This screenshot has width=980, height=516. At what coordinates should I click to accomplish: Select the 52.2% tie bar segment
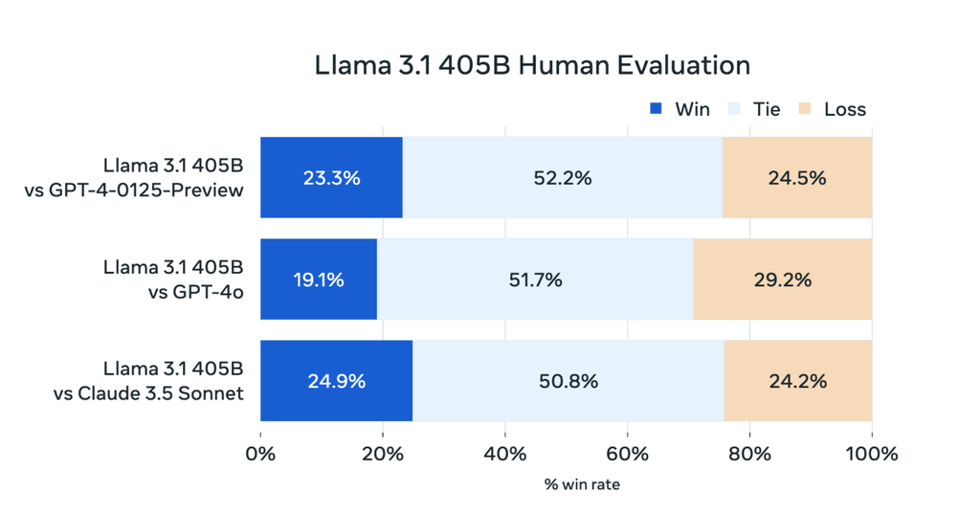562,177
